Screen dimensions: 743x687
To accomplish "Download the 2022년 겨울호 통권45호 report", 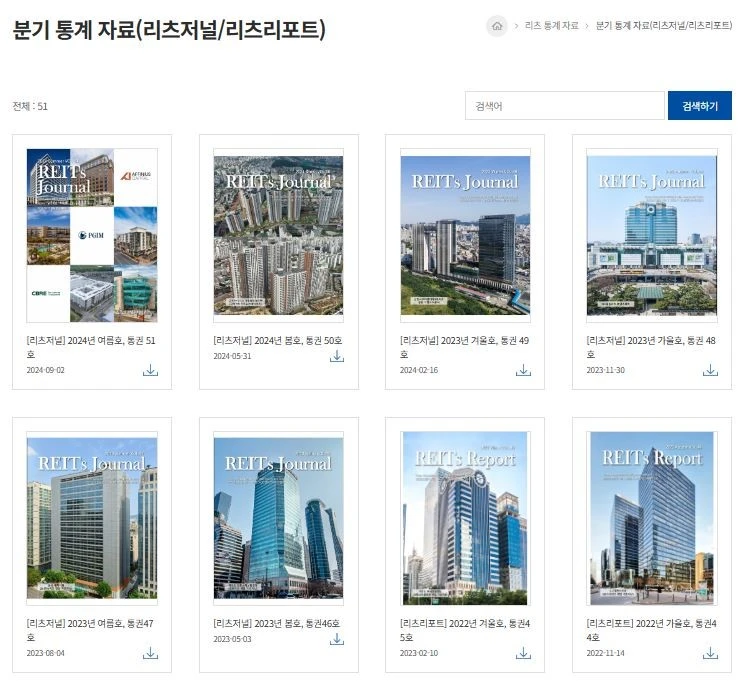I will coord(523,653).
